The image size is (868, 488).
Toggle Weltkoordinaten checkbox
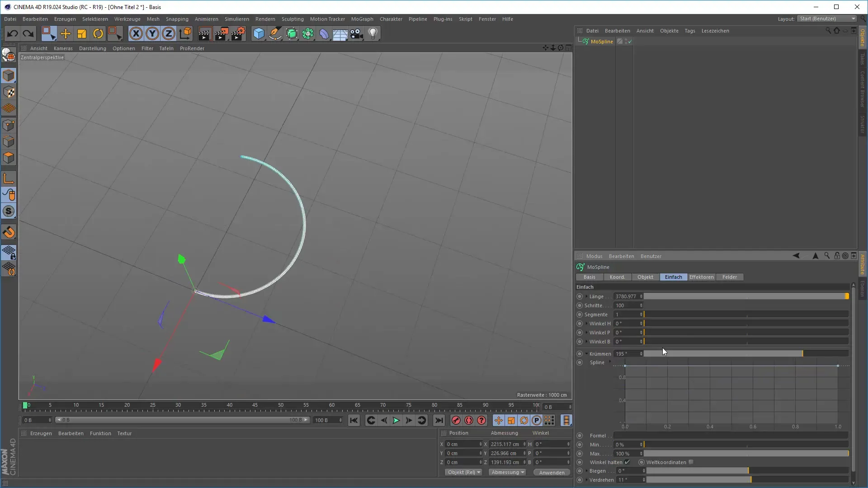pos(691,462)
